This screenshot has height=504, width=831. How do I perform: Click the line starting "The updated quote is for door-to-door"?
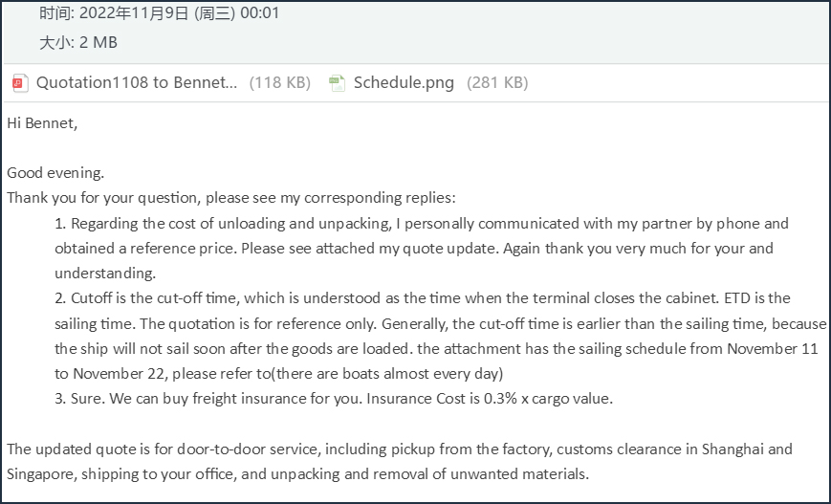pos(400,449)
